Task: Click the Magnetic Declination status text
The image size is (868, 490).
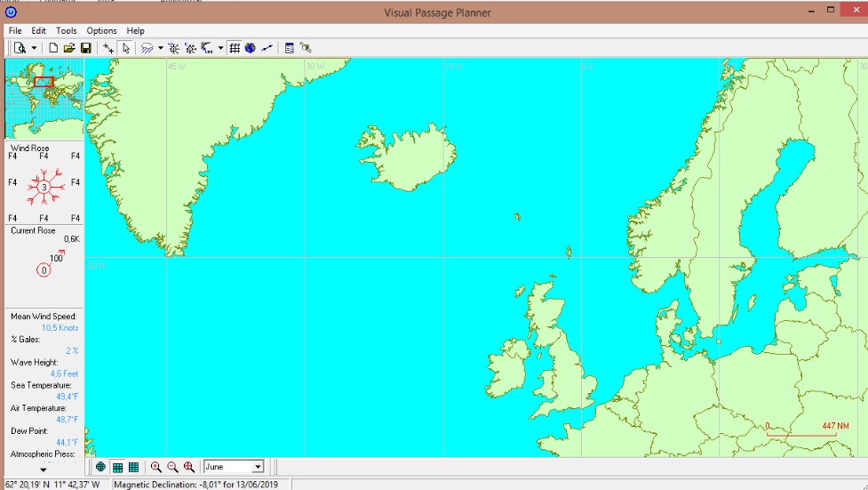Action: click(196, 485)
